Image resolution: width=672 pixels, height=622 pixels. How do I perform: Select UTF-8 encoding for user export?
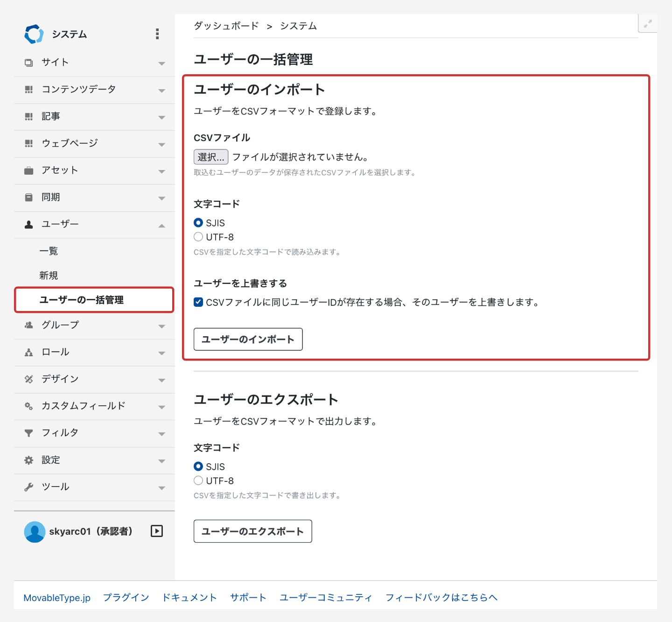pyautogui.click(x=198, y=481)
